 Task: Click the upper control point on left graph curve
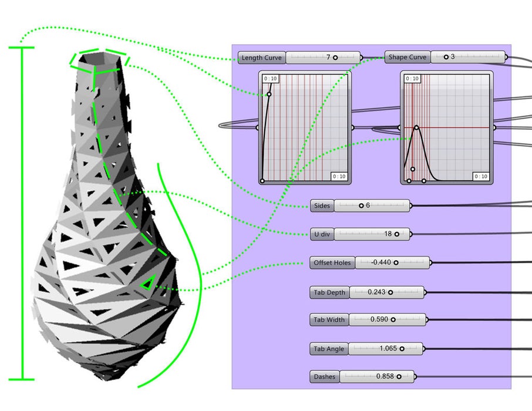point(270,94)
